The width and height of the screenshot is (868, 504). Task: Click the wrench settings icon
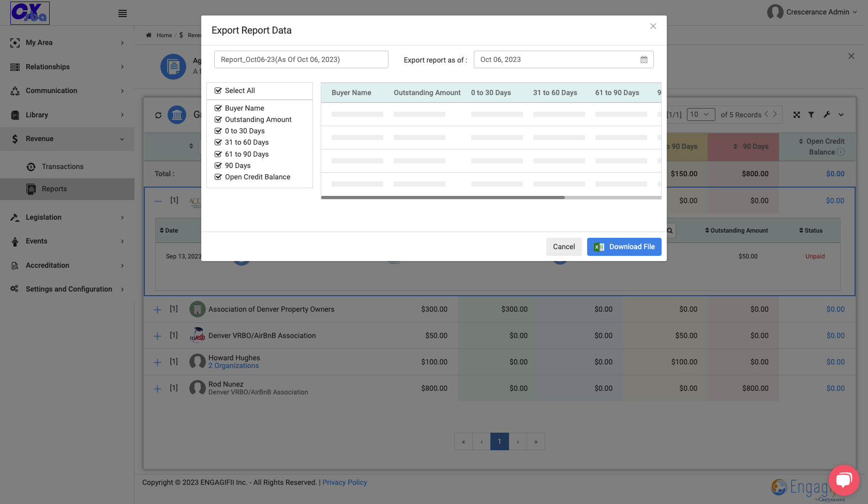click(827, 115)
